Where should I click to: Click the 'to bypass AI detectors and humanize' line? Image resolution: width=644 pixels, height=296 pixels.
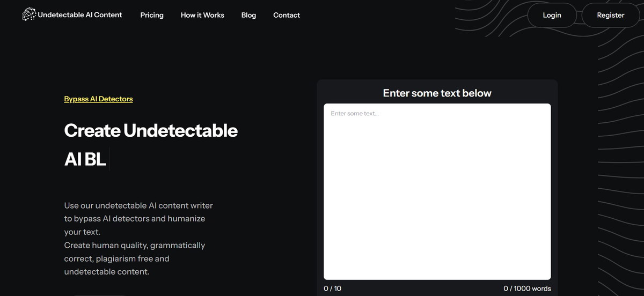point(134,219)
